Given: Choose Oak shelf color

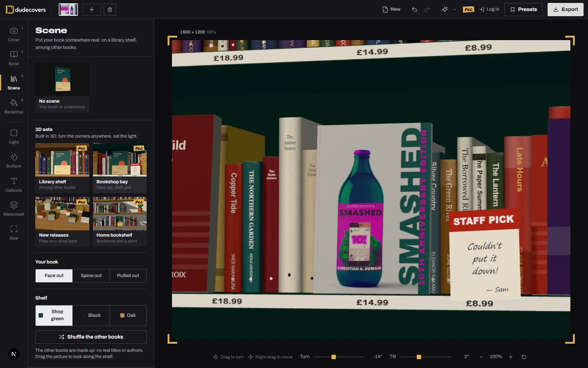Looking at the screenshot, I should pos(128,315).
